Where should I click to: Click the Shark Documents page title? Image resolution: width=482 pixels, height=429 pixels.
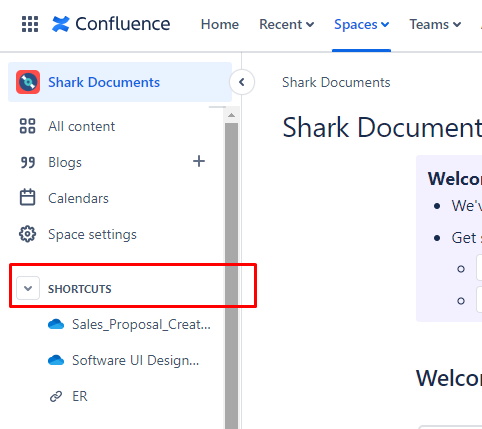point(382,128)
